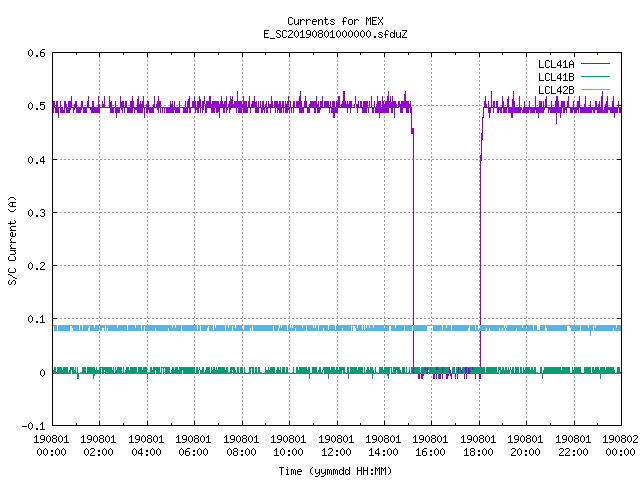
Task: Click the 190801 04:00 x-axis tick label
Action: coord(146,446)
